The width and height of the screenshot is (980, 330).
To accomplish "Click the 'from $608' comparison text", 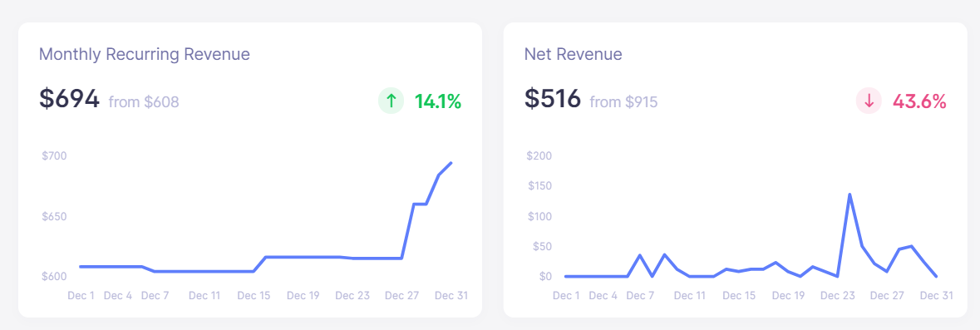I will coord(144,101).
